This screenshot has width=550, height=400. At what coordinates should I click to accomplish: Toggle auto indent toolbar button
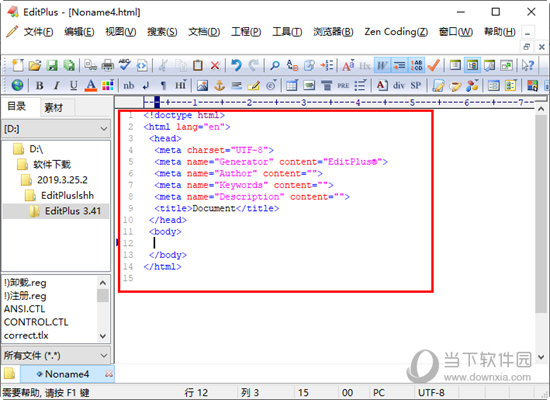pos(399,65)
